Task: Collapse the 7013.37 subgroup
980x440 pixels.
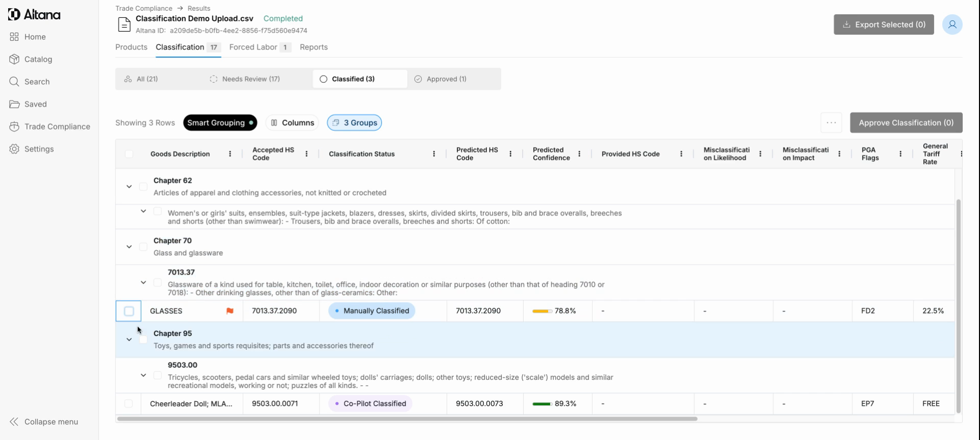Action: pos(143,282)
